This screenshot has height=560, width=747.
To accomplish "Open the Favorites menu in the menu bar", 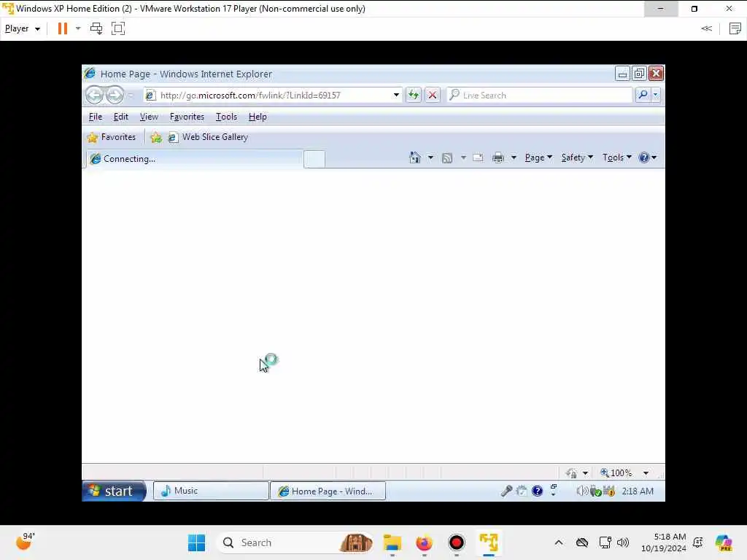I will click(187, 117).
